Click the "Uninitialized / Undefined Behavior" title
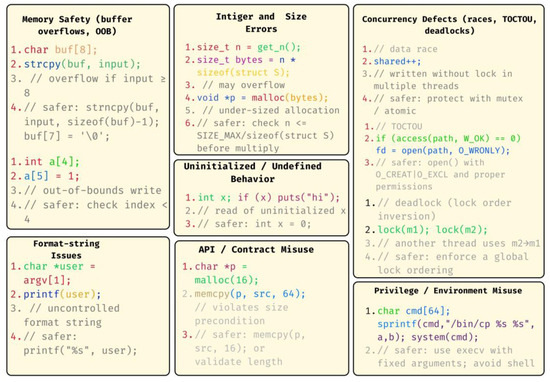This screenshot has height=382, width=550. (x=252, y=172)
